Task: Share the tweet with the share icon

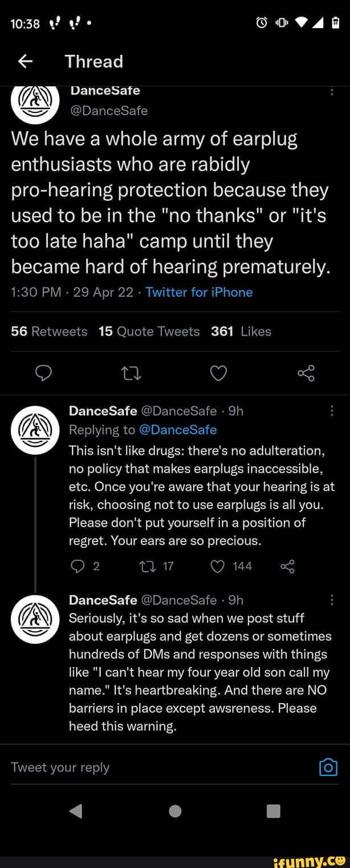Action: [x=306, y=373]
